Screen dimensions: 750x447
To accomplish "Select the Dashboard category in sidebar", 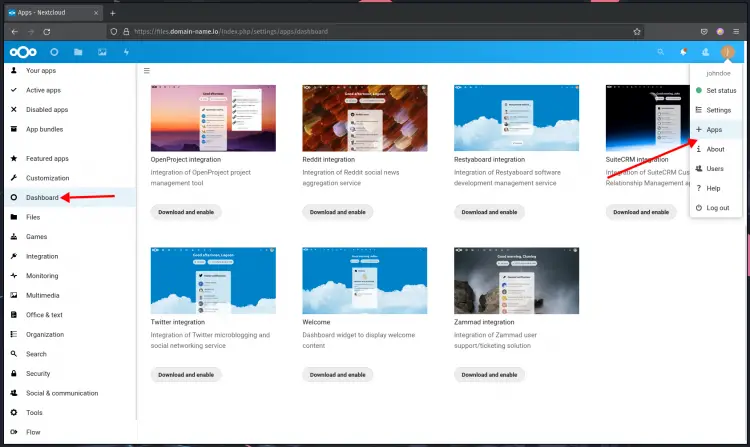I will coord(70,197).
